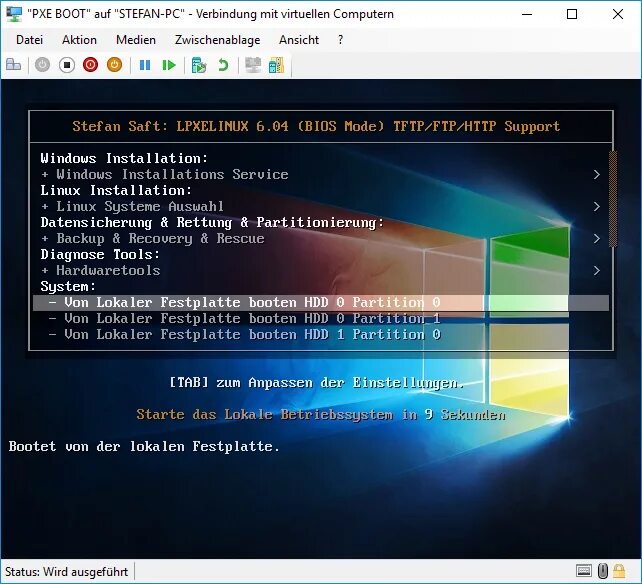Click 'Bootet von der lokalen Festplatte.' text
The height and width of the screenshot is (584, 642).
144,446
